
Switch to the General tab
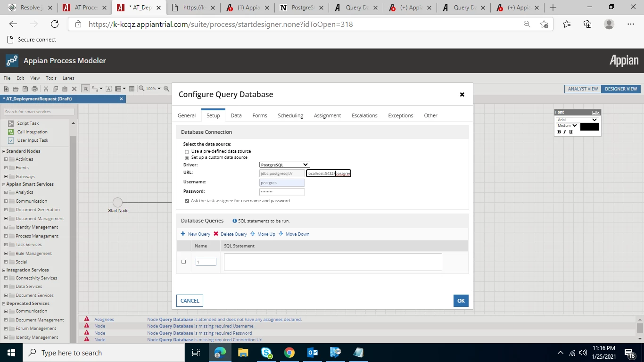click(x=187, y=115)
